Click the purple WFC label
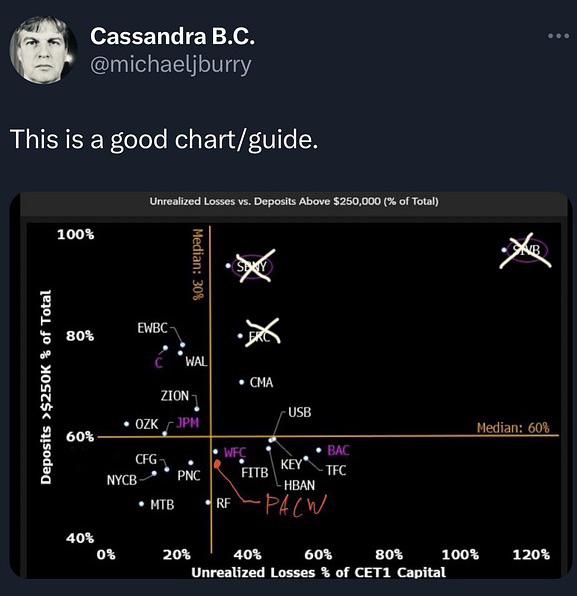 (235, 452)
